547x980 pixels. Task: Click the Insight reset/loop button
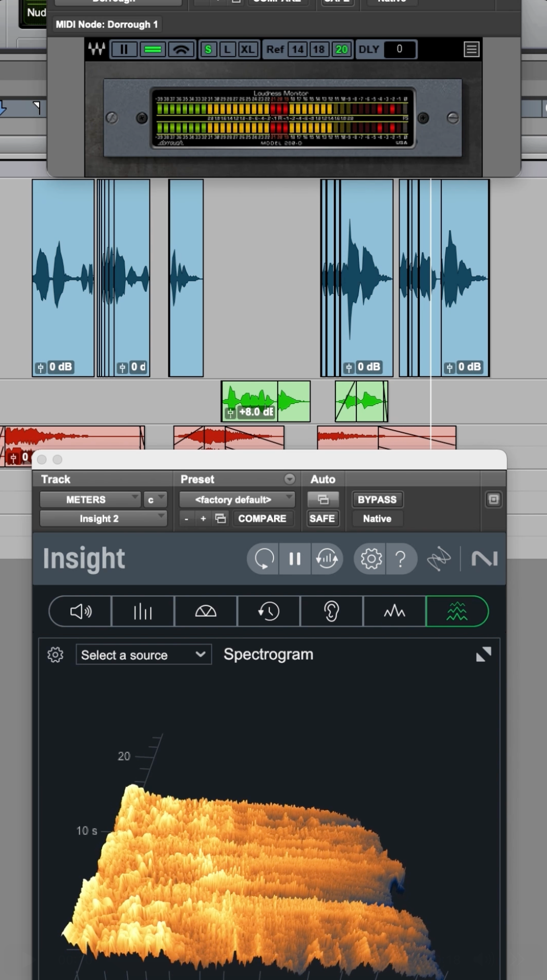pyautogui.click(x=264, y=559)
